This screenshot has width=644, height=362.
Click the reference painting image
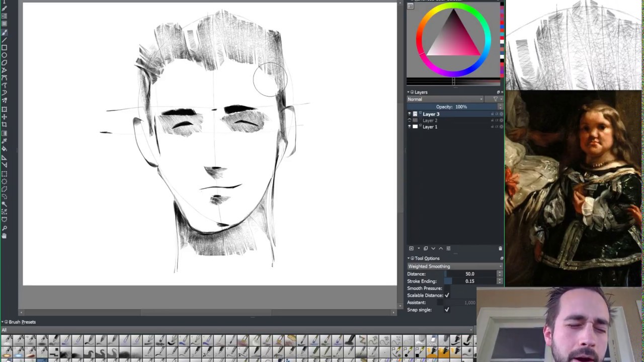point(574,189)
